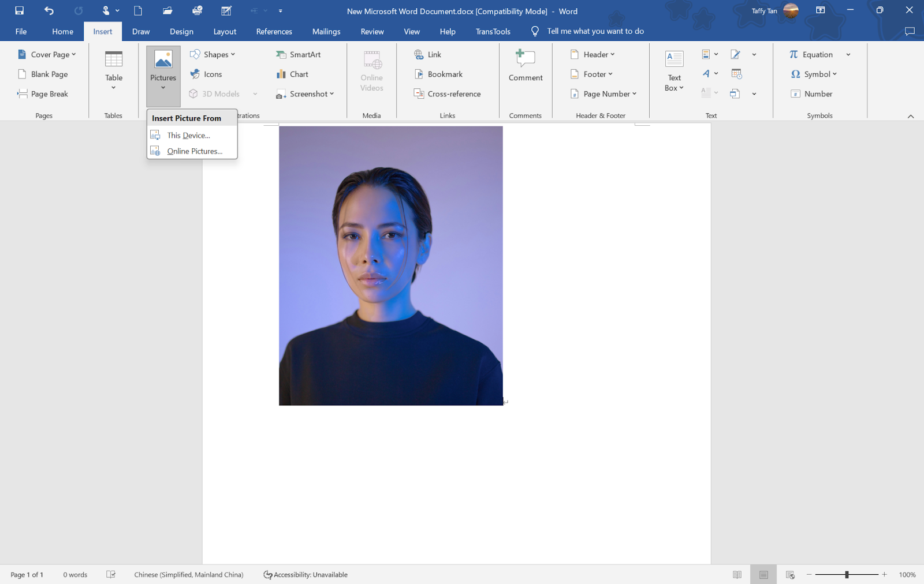Open the View tab
The width and height of the screenshot is (924, 584).
click(x=412, y=31)
